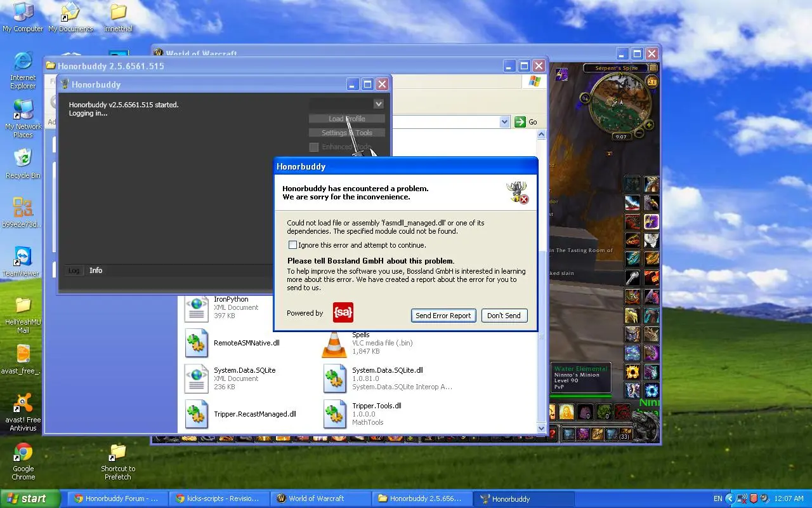812x508 pixels.
Task: Open Shortcut to Prefetch folder
Action: [118, 461]
